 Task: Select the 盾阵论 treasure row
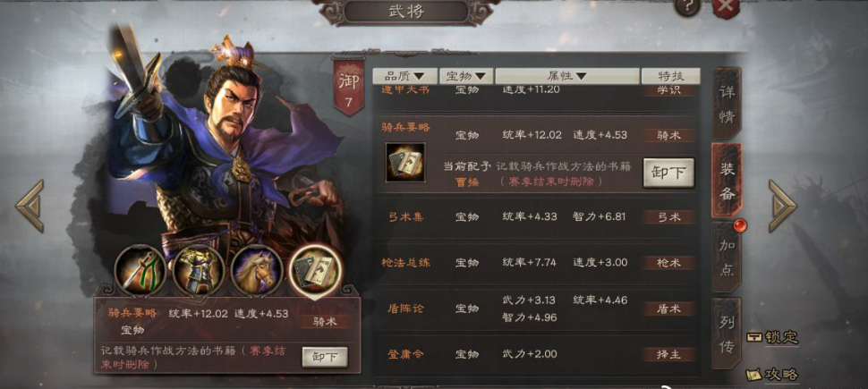click(536, 309)
